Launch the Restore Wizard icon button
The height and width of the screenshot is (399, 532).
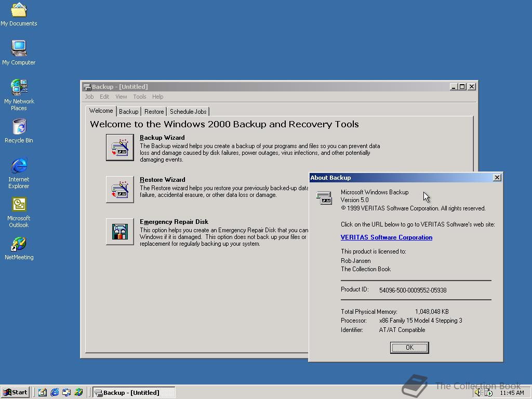[120, 189]
